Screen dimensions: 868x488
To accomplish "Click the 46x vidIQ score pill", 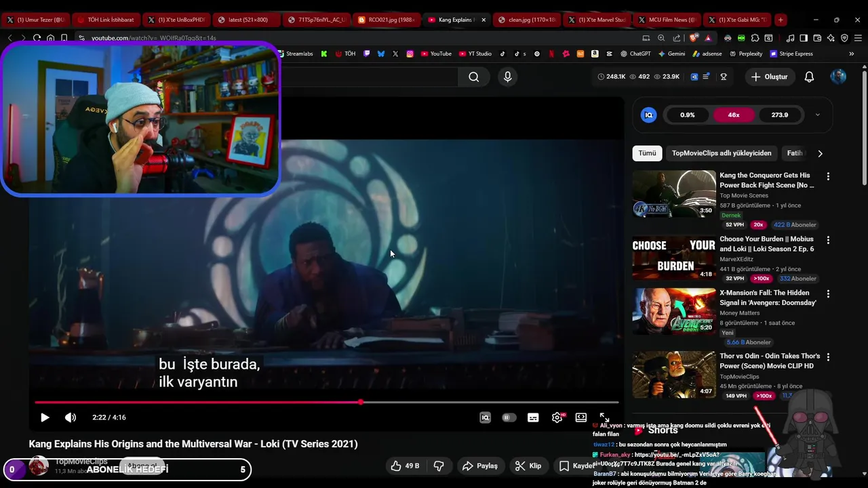I will pos(734,115).
